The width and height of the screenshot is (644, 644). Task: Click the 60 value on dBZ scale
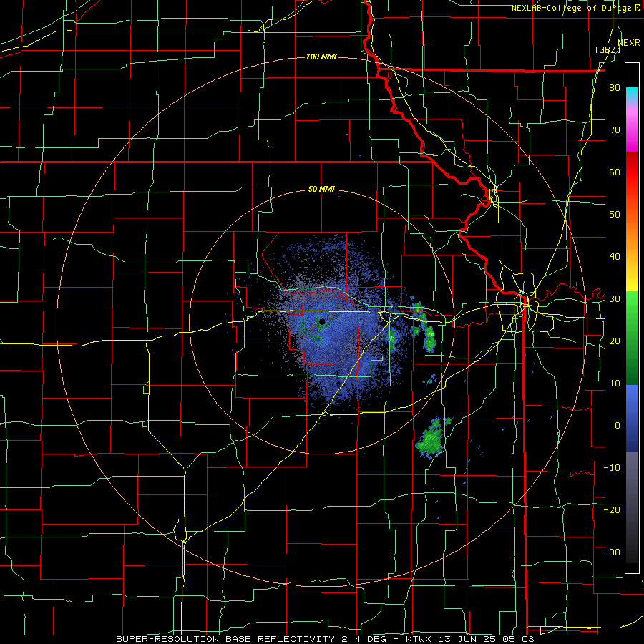click(615, 172)
